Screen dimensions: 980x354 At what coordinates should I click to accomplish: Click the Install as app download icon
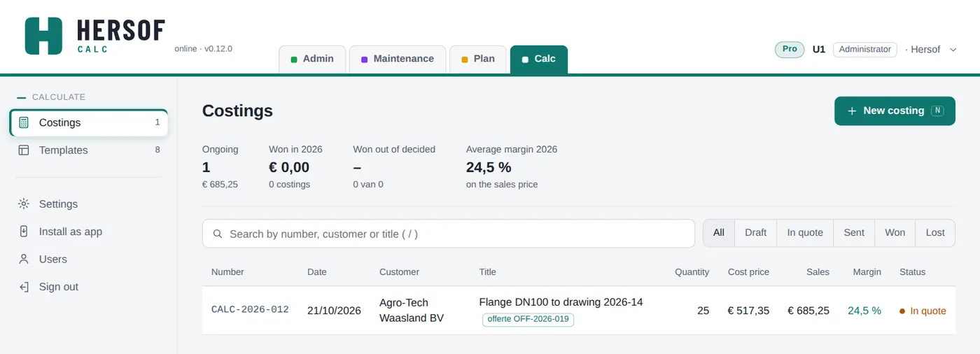(x=24, y=232)
